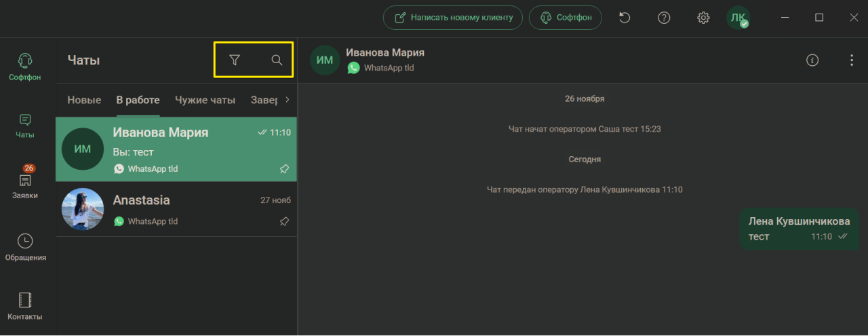Switch to the Новые tab
This screenshot has height=336, width=868.
(x=84, y=100)
